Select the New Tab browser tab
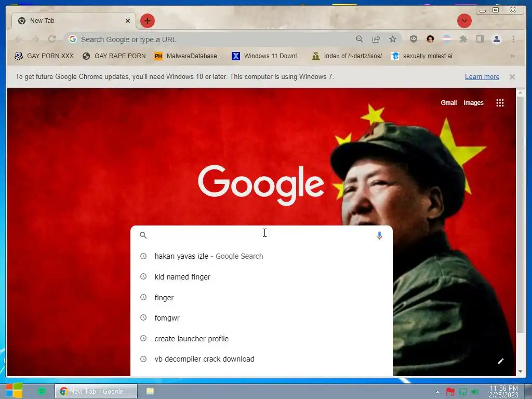 coord(74,21)
